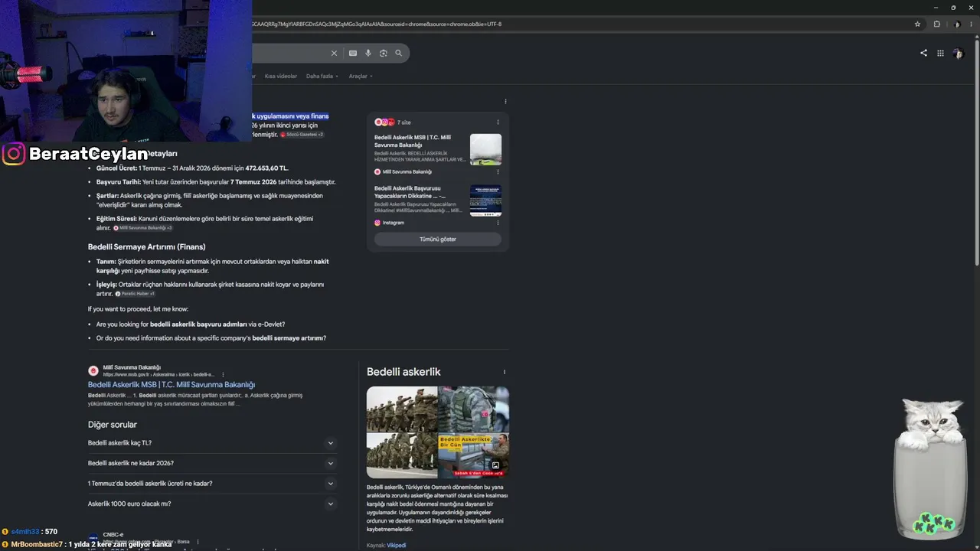Open more options for Bedelli askerlik panel

tap(504, 372)
